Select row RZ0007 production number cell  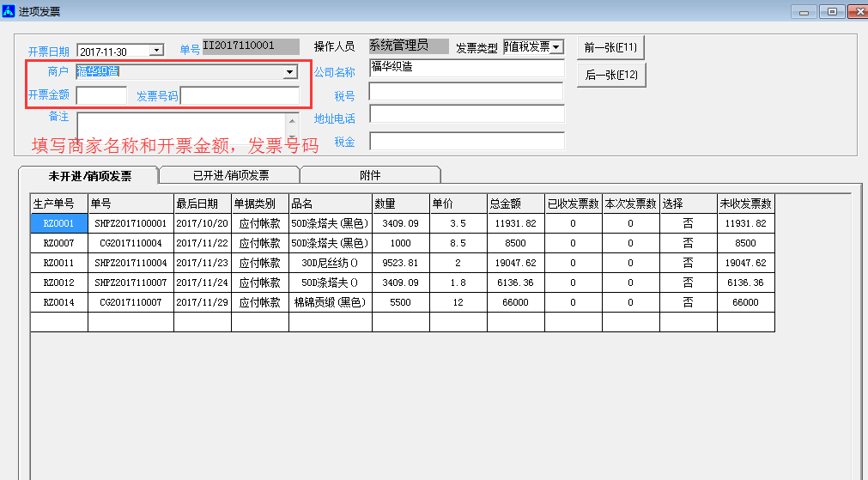[x=59, y=243]
